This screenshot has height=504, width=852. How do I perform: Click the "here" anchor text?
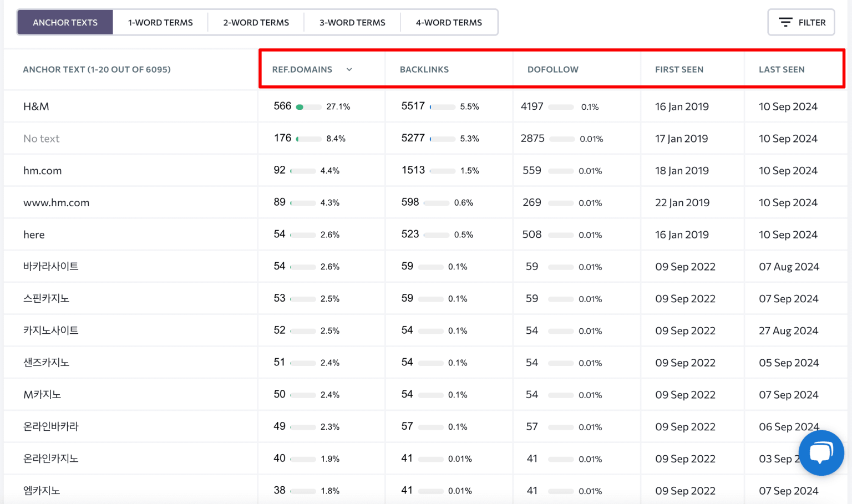coord(34,234)
